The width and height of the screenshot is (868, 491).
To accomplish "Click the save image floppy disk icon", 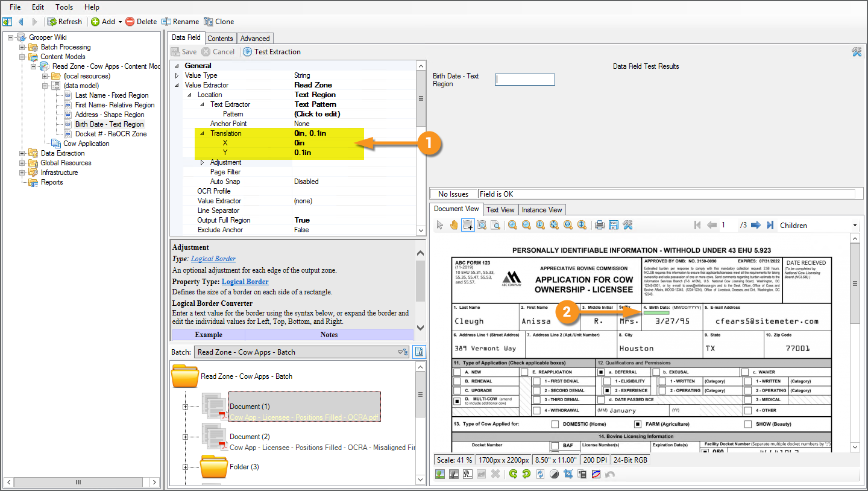I will pos(614,225).
